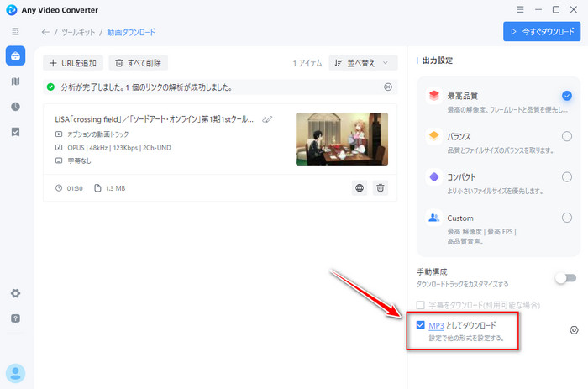
Task: Check the 字幕をダウンロード checkbox
Action: [x=420, y=305]
